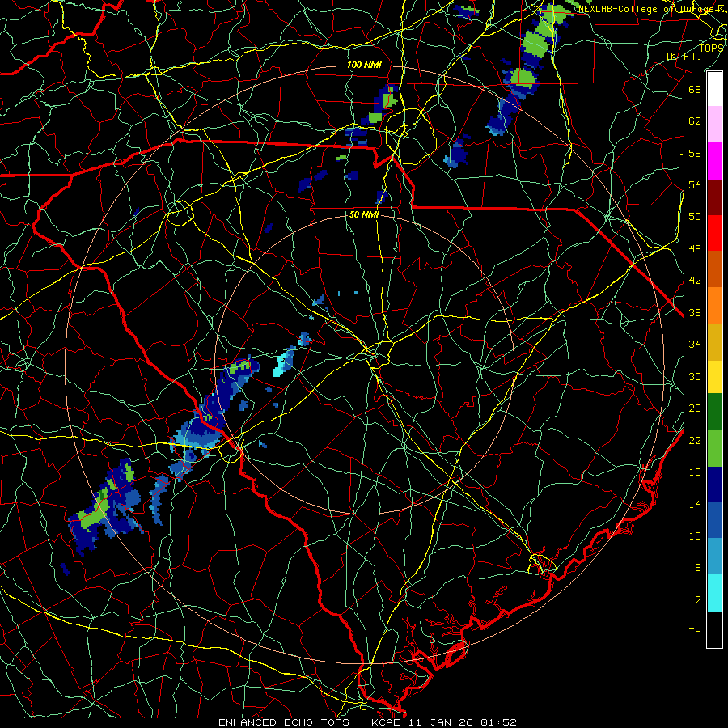This screenshot has width=728, height=728.
Task: Click the legend value "22"
Action: coord(695,440)
